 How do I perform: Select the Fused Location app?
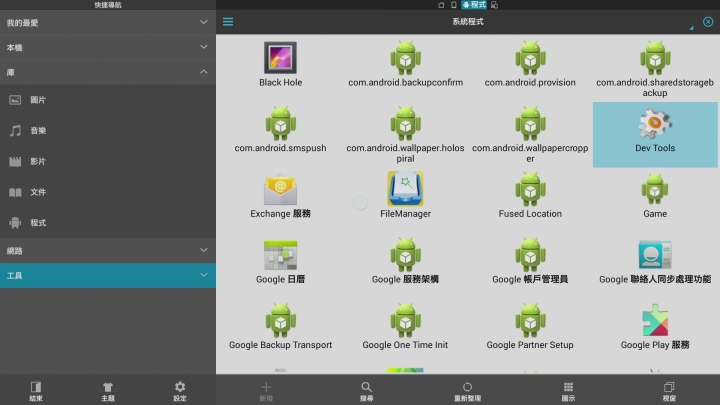[530, 196]
